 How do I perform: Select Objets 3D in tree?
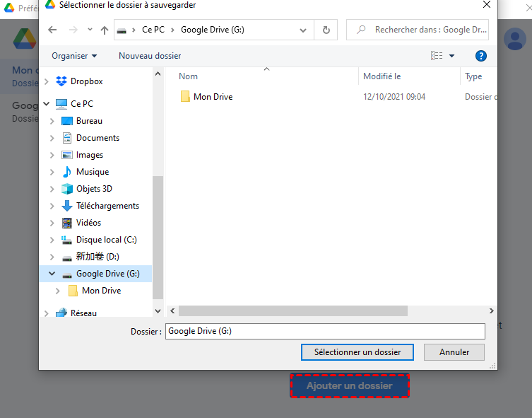click(x=94, y=189)
